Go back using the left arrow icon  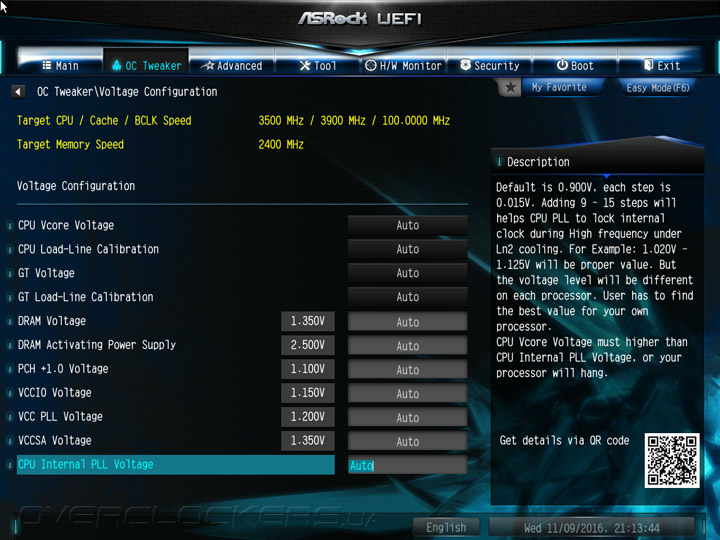(x=18, y=91)
